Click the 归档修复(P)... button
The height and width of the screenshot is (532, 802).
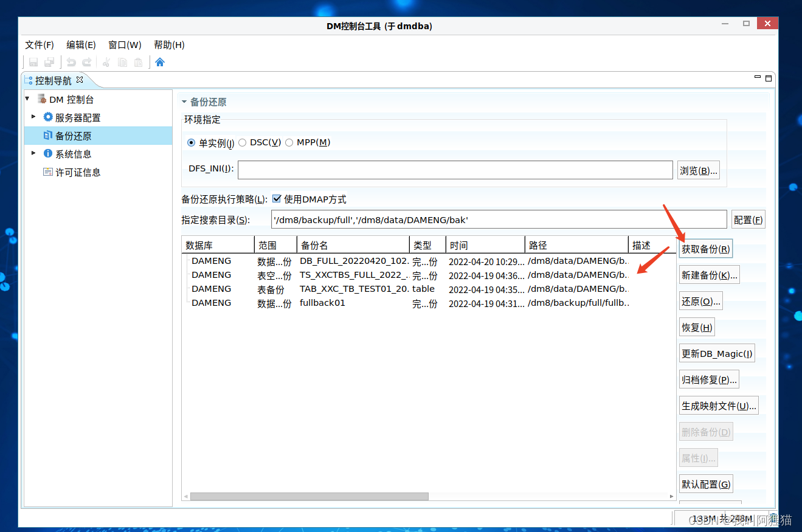tap(709, 380)
